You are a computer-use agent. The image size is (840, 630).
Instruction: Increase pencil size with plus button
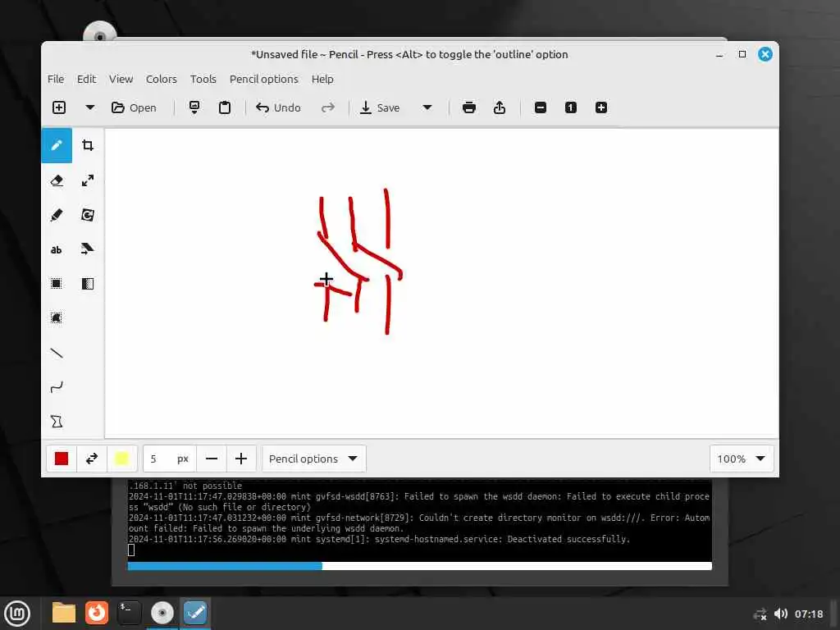click(241, 459)
